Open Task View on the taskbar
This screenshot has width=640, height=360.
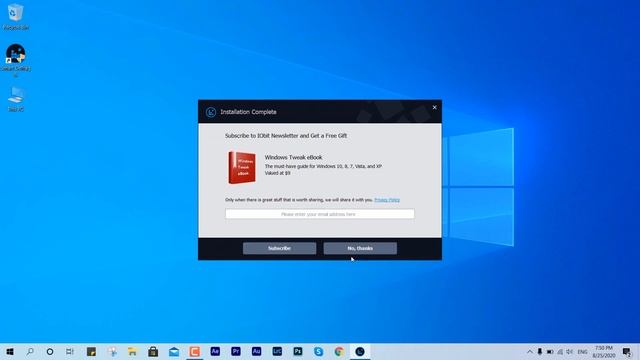[70, 351]
